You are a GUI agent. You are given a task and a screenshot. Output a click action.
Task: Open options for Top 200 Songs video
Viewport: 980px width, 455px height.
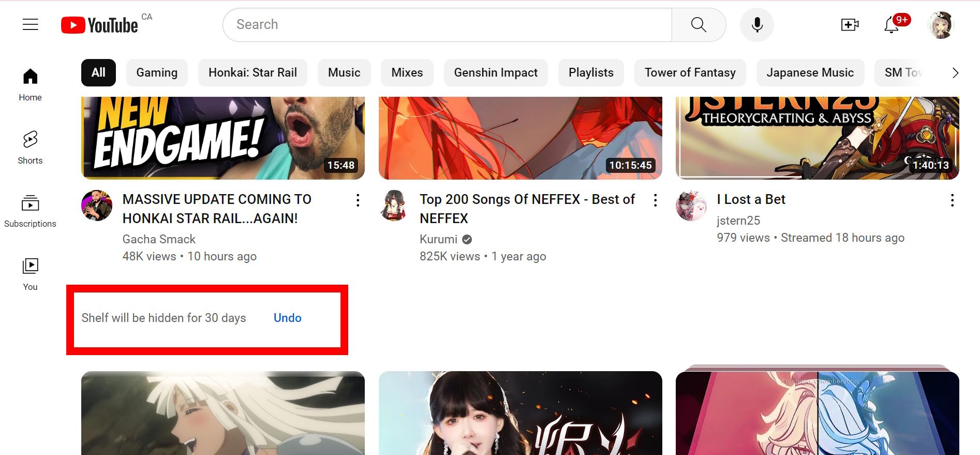655,200
